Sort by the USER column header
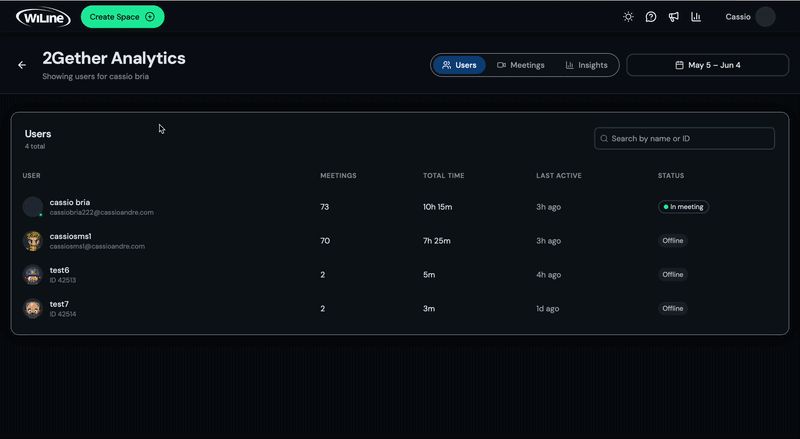Screen dimensions: 800x439 (31, 176)
